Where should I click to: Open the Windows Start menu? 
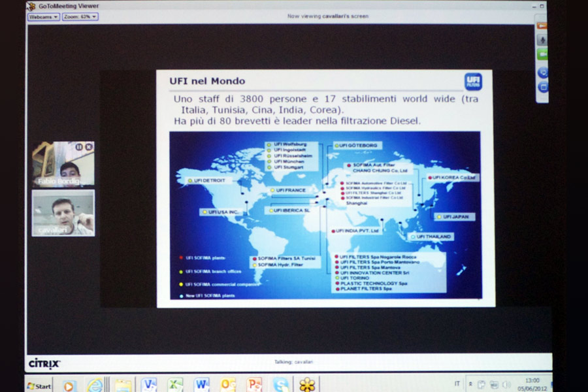point(39,386)
